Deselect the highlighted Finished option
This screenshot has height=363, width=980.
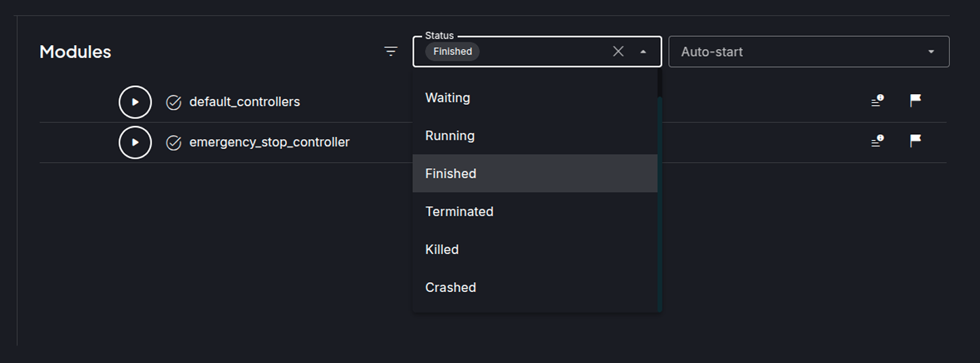pyautogui.click(x=535, y=174)
